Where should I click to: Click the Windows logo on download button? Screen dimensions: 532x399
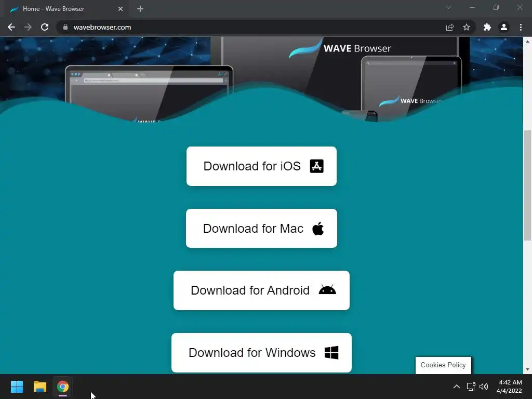(331, 353)
